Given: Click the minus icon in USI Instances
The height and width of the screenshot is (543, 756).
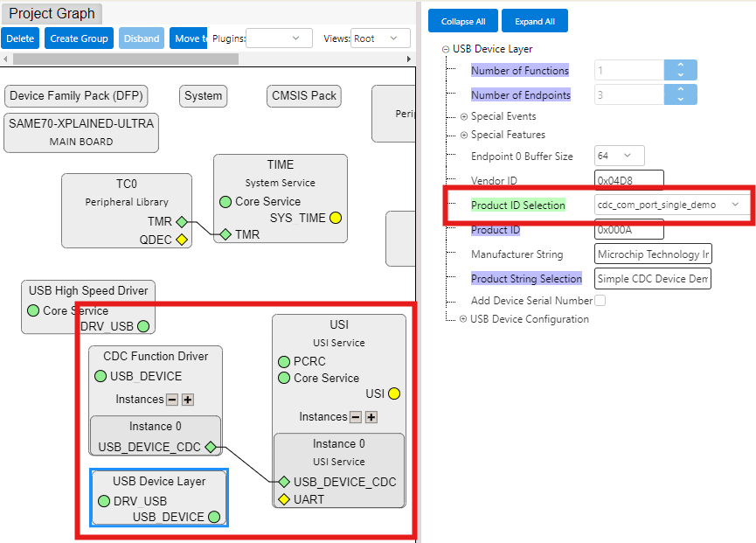Looking at the screenshot, I should pos(356,417).
